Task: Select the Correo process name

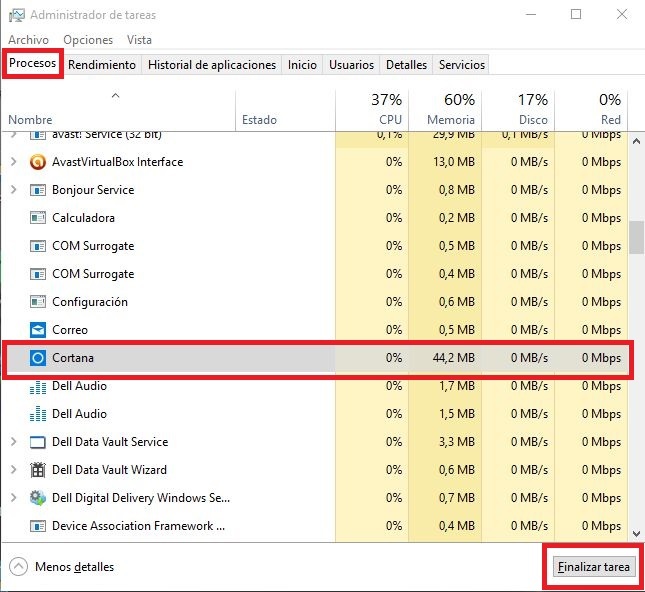Action: (70, 330)
